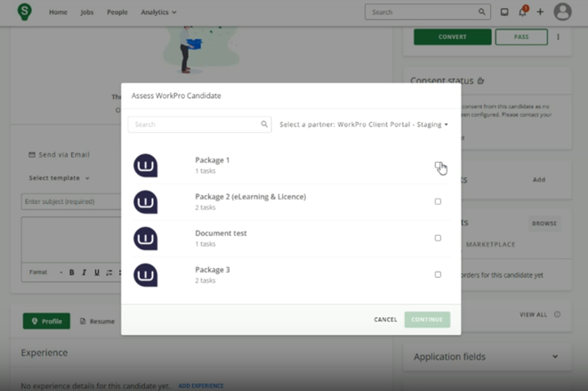
Task: Expand the Application fields section
Action: point(487,356)
